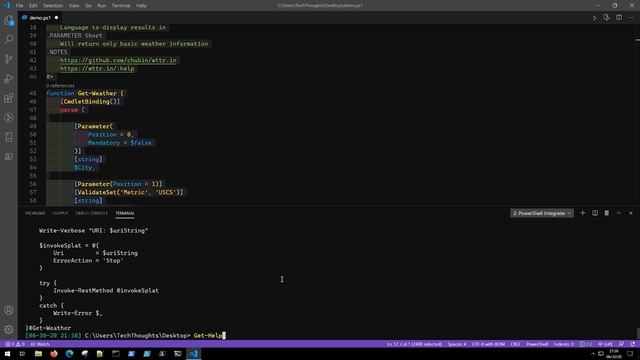The image size is (640, 360).
Task: Run the script with the play icon
Action: (x=595, y=18)
